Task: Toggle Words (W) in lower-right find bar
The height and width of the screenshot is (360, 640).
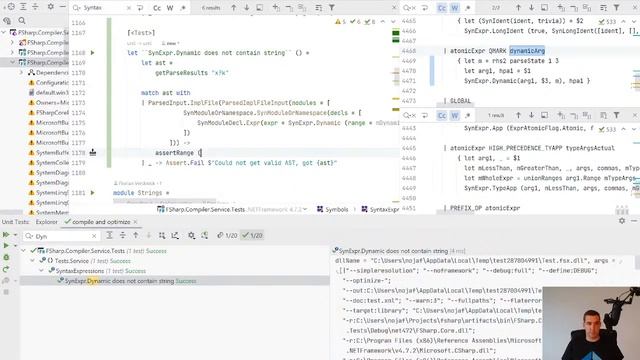Action: (x=455, y=116)
